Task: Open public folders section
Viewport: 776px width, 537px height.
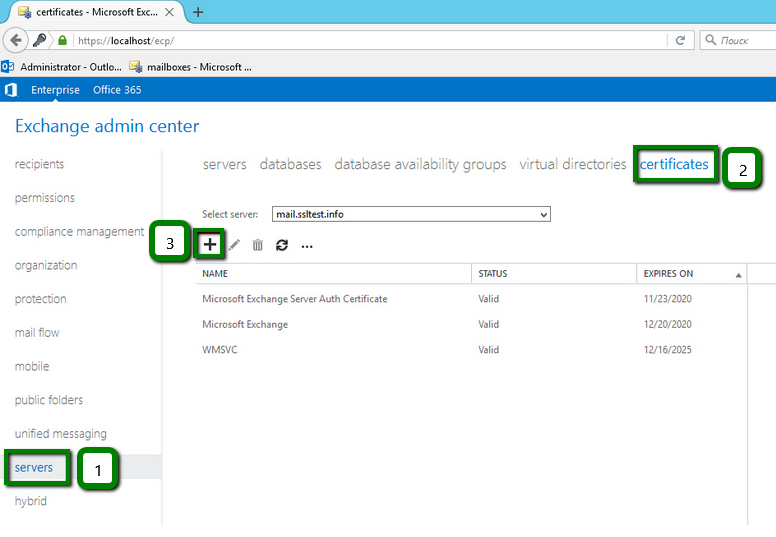Action: point(49,400)
